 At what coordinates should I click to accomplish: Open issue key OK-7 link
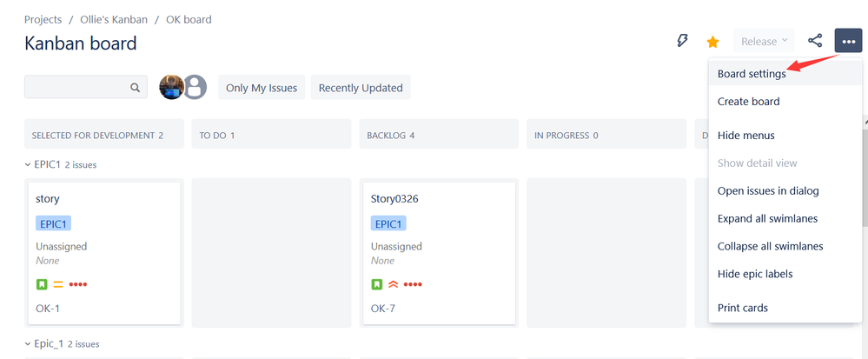[383, 308]
